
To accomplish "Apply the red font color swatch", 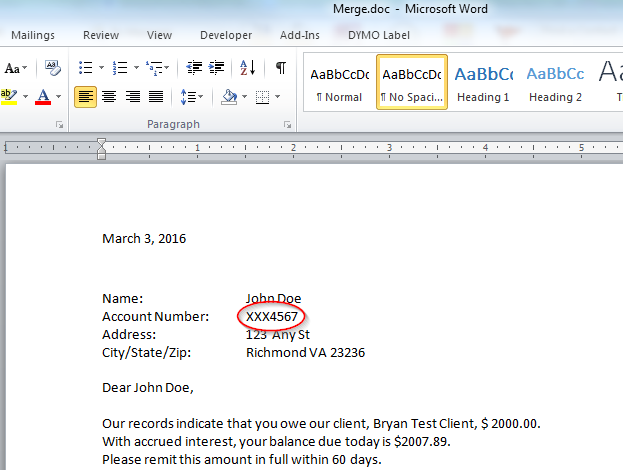I will pyautogui.click(x=43, y=97).
